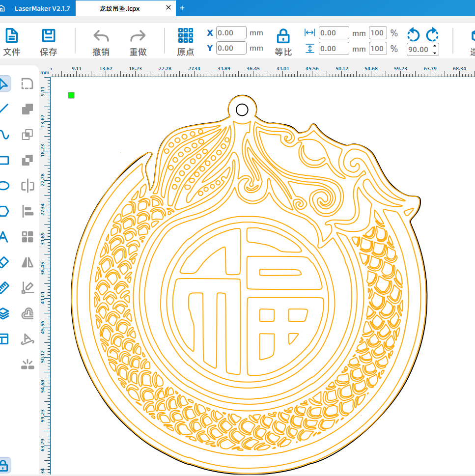The image size is (475, 476).
Task: Open the measuring ruler tool
Action: coord(3,288)
